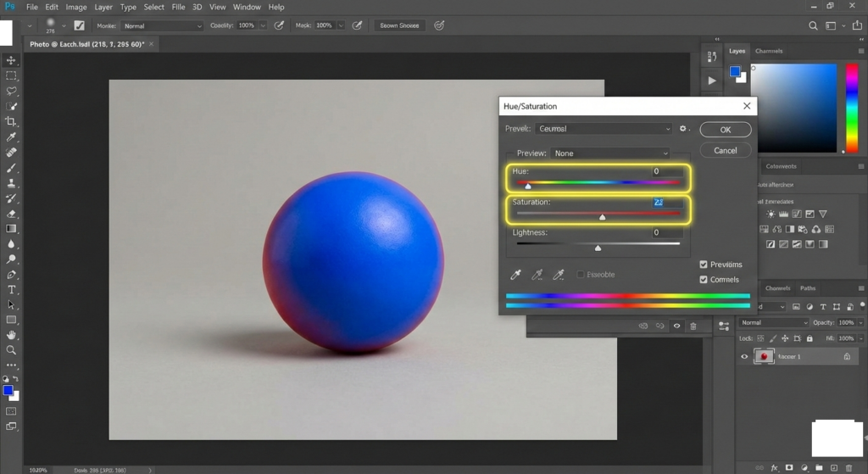Pick the Type tool in toolbar
The image size is (868, 474).
11,289
